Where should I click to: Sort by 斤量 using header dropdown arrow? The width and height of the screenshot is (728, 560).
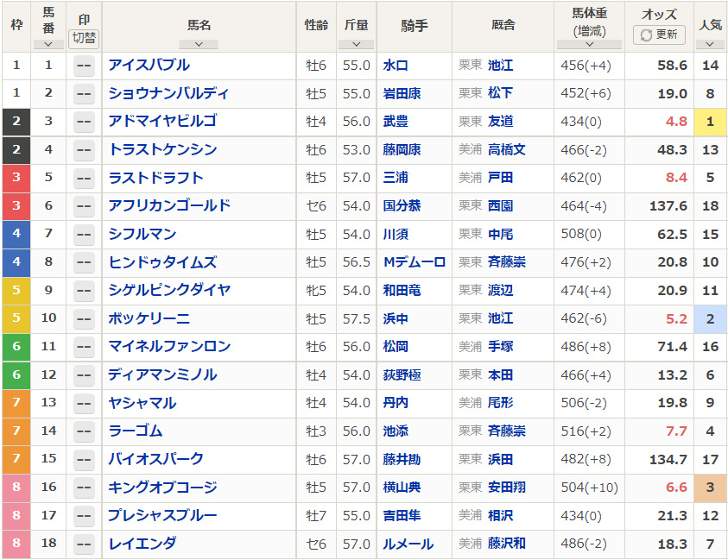(356, 45)
